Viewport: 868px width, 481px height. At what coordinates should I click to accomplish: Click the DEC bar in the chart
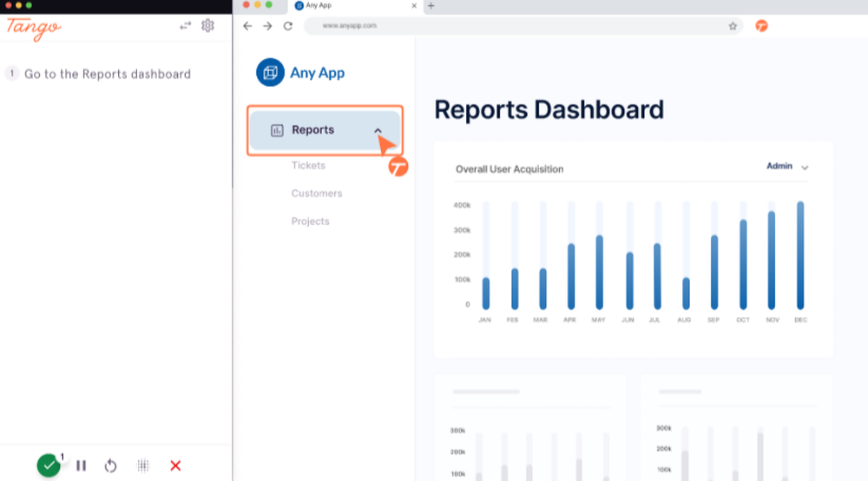800,255
